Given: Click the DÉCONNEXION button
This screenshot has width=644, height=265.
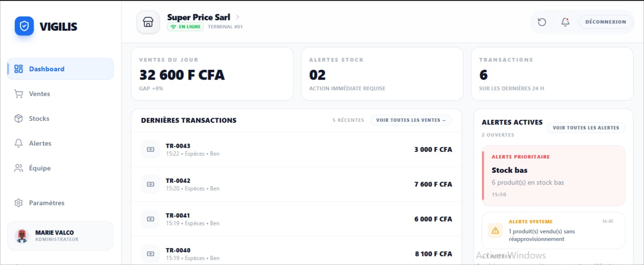Looking at the screenshot, I should pos(606,21).
